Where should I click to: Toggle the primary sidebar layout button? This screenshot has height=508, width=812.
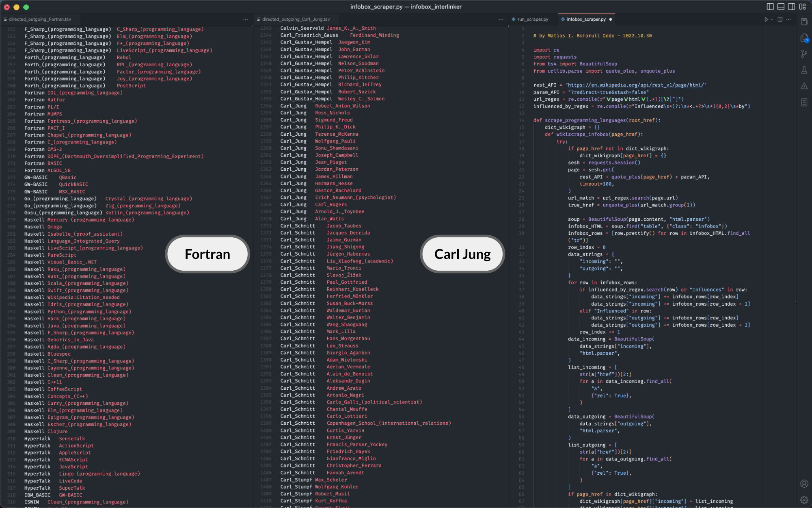point(770,7)
